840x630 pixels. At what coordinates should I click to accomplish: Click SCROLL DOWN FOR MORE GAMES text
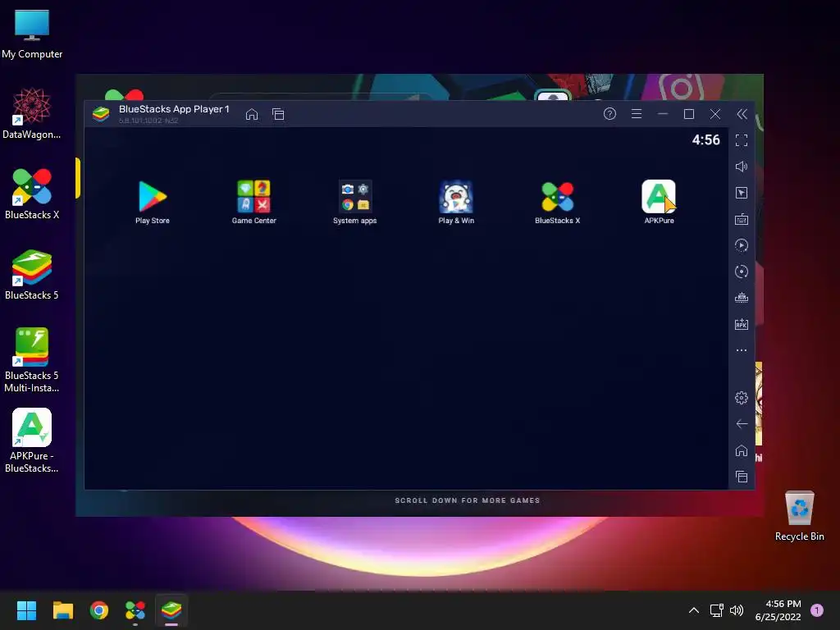(x=467, y=500)
